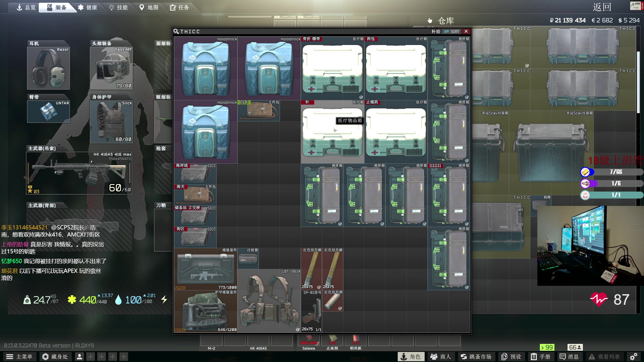Click the 返回 back button
Viewport: 644px width, 362px height.
[x=602, y=7]
